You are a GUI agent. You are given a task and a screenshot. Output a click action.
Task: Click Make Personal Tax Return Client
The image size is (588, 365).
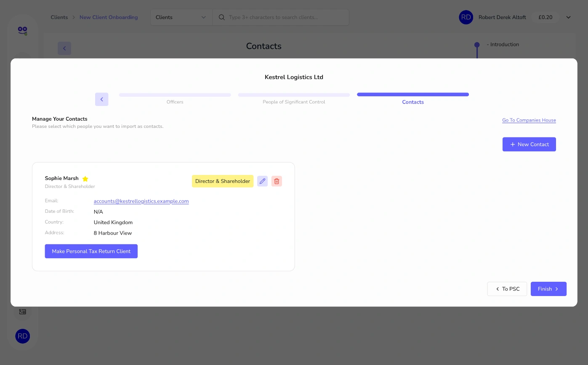[91, 251]
